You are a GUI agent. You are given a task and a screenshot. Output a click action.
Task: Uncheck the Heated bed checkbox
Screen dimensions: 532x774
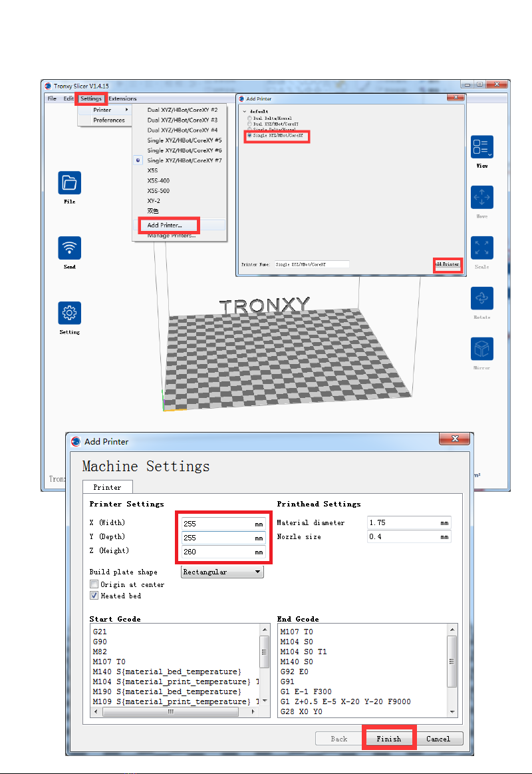94,596
